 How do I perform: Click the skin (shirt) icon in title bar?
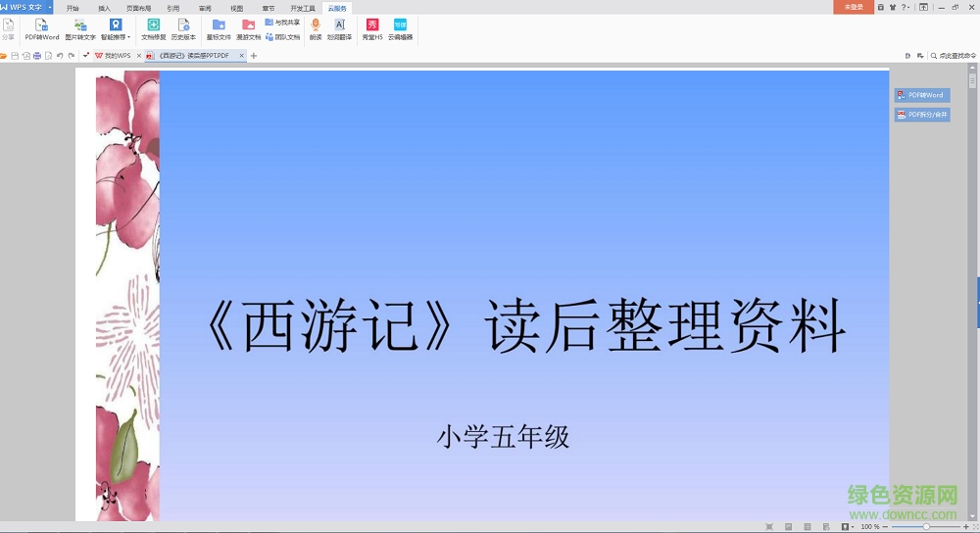[x=892, y=8]
